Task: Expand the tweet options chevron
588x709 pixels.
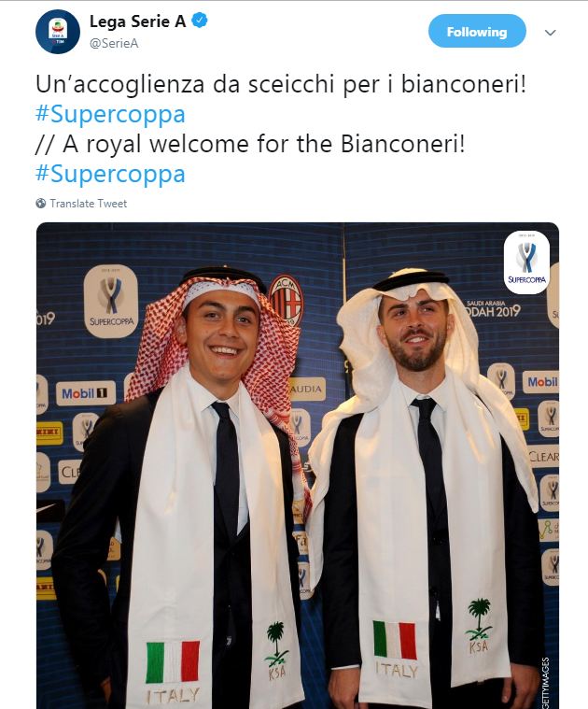Action: [x=550, y=33]
